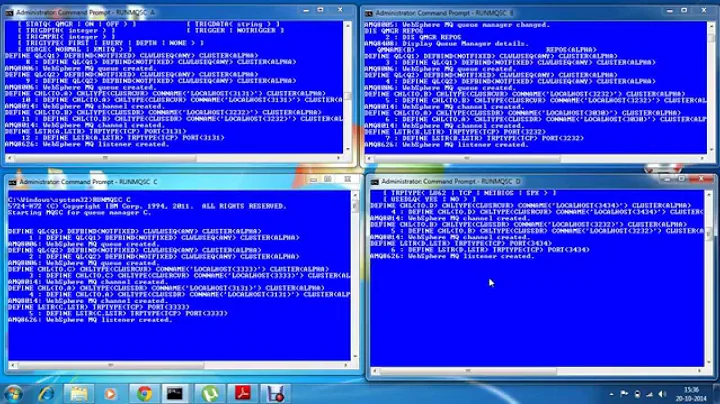Click horizontal scrollbar thumb in window C
The width and height of the screenshot is (720, 404).
pos(110,366)
